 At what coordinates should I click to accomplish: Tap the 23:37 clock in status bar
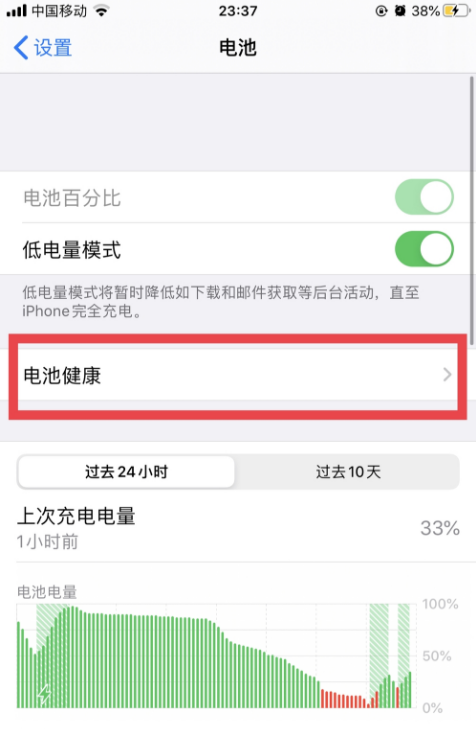238,11
